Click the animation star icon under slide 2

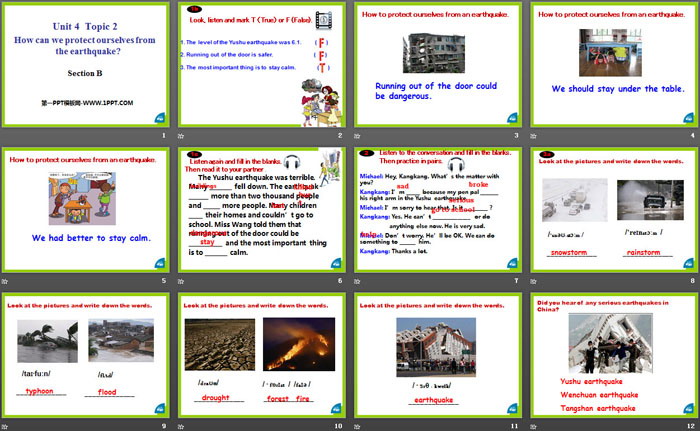pyautogui.click(x=181, y=136)
